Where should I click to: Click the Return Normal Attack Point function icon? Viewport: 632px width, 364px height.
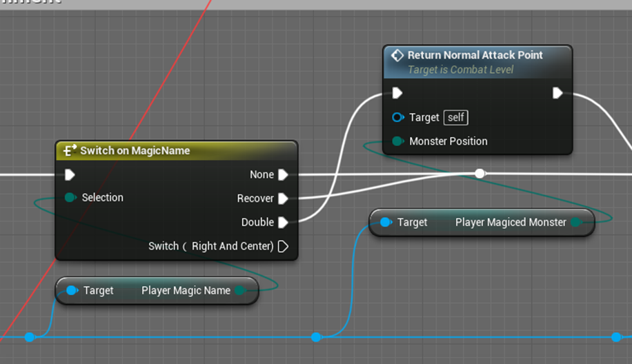coord(397,56)
